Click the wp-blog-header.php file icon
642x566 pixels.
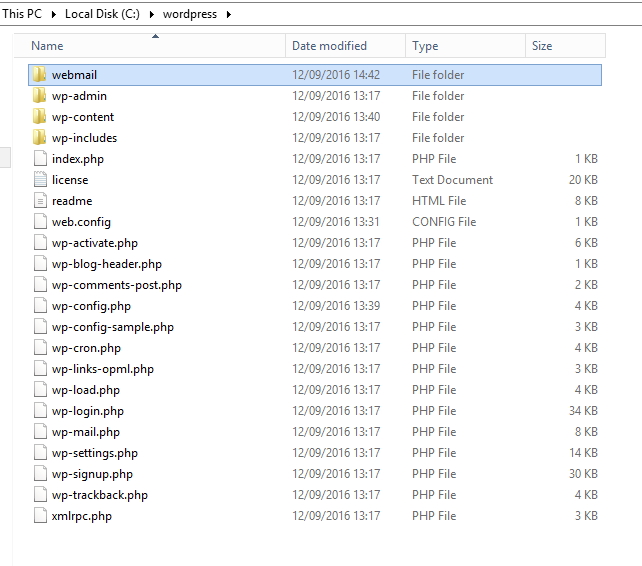[x=40, y=264]
